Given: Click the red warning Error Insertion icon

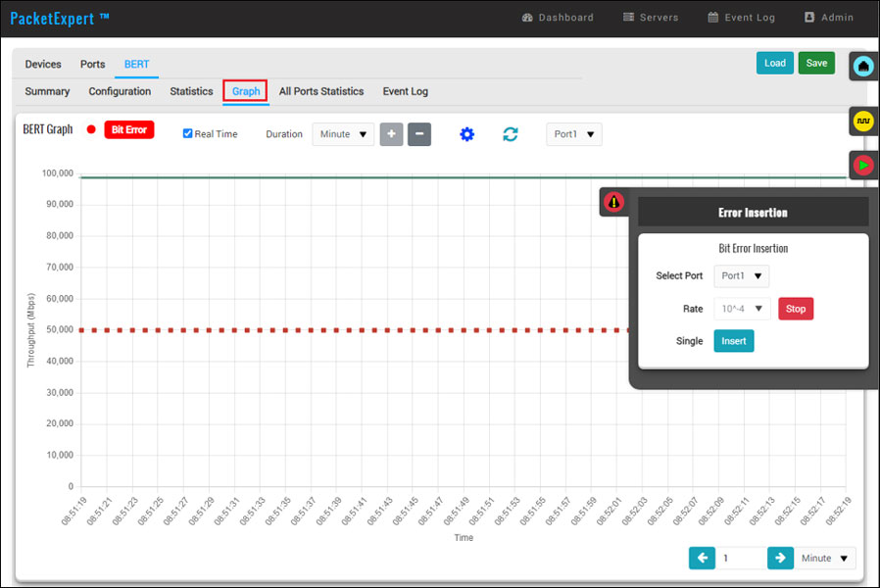Looking at the screenshot, I should point(614,202).
